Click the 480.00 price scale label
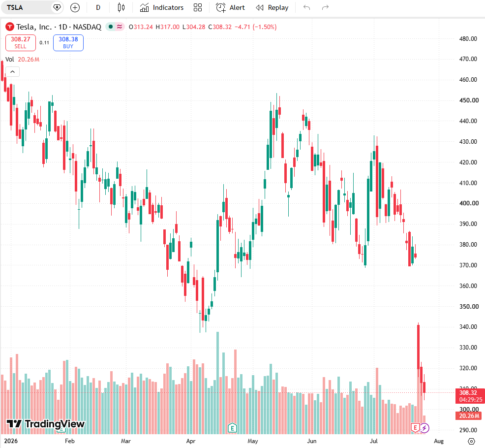Viewport: 485px width, 448px height. (468, 39)
